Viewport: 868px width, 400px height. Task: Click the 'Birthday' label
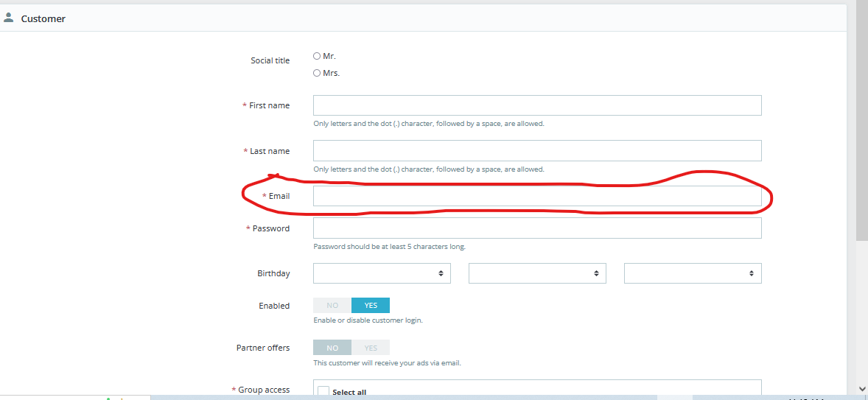[273, 273]
